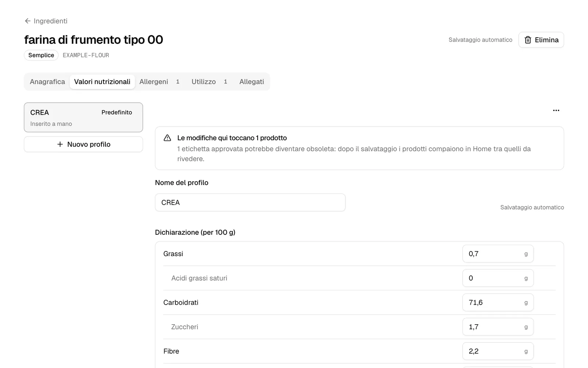The image size is (588, 368).
Task: Switch to the Anagrafica tab
Action: point(47,82)
